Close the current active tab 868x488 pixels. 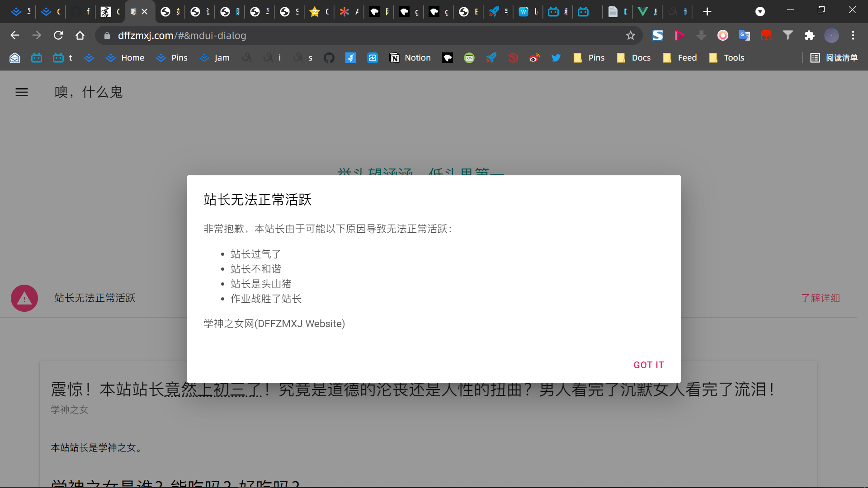145,12
